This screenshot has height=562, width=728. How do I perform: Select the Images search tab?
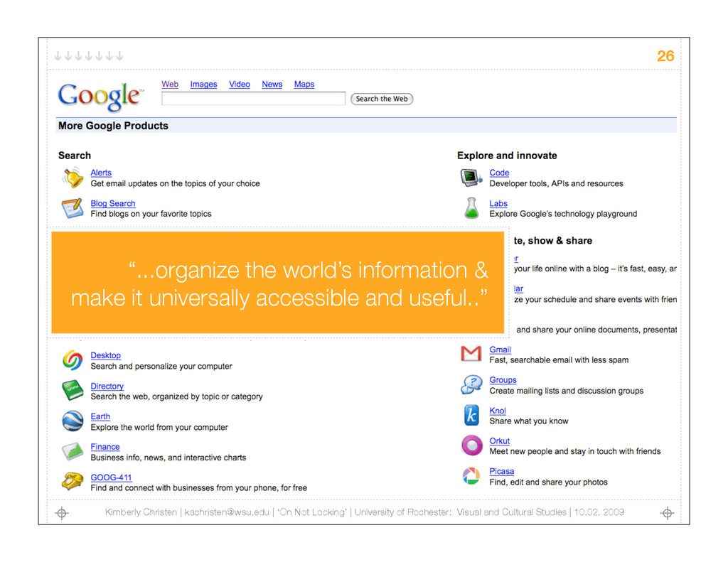203,84
